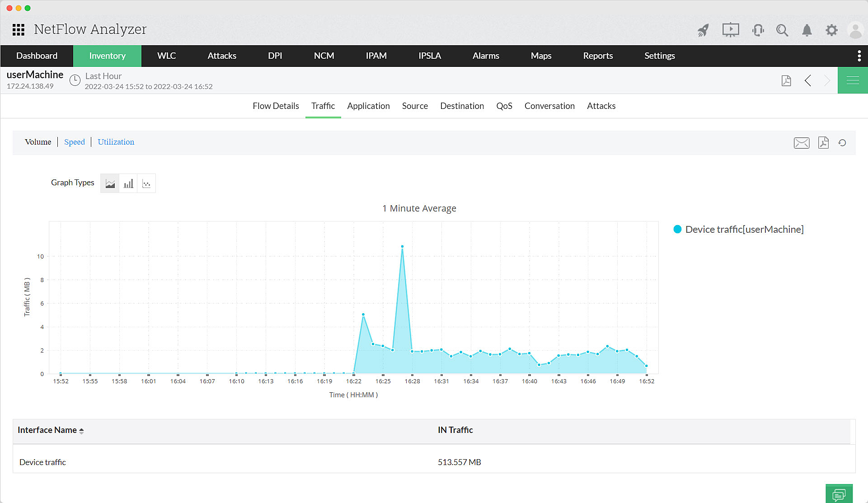Export graph as PDF icon
This screenshot has height=503, width=868.
[823, 143]
